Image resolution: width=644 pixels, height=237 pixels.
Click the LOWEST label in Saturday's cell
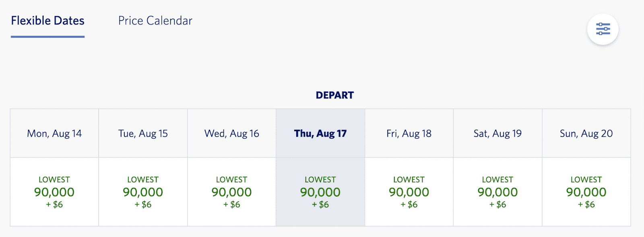point(497,180)
